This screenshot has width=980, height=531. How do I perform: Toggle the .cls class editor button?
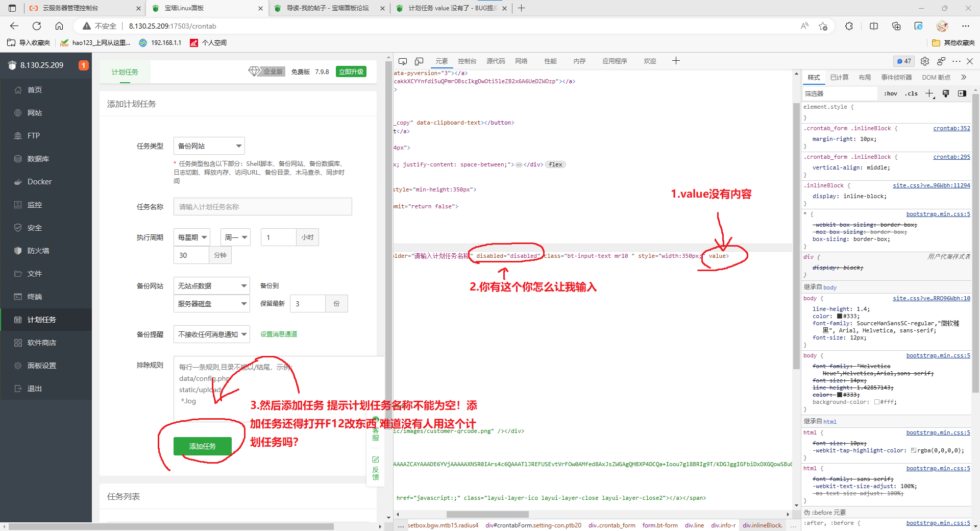[x=911, y=93]
